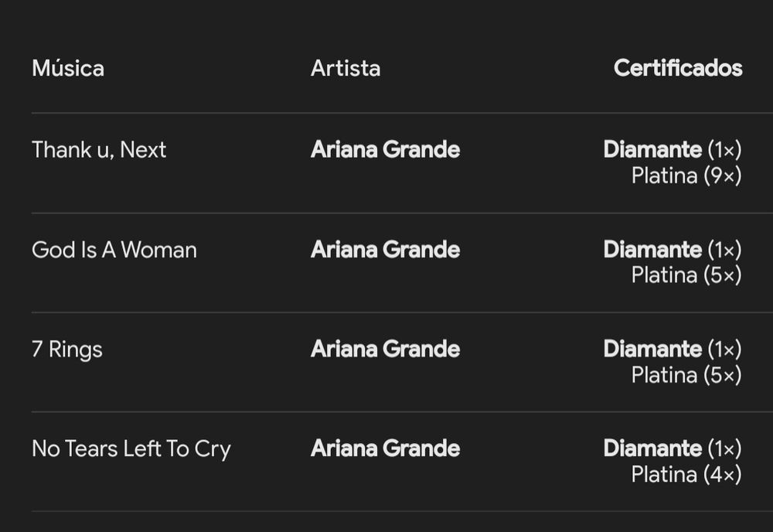
Task: Select the Platina (9×) certificate
Action: 686,176
